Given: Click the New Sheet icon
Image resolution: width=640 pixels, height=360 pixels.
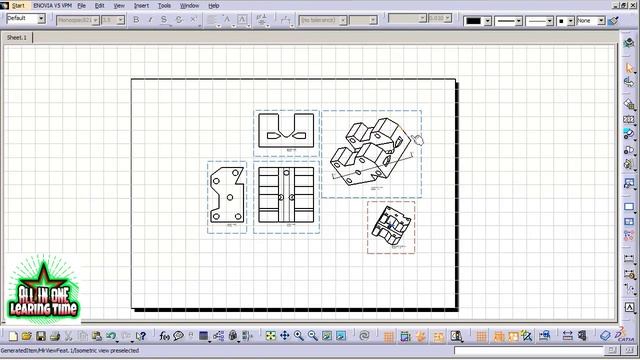Looking at the screenshot, I should point(629,207).
